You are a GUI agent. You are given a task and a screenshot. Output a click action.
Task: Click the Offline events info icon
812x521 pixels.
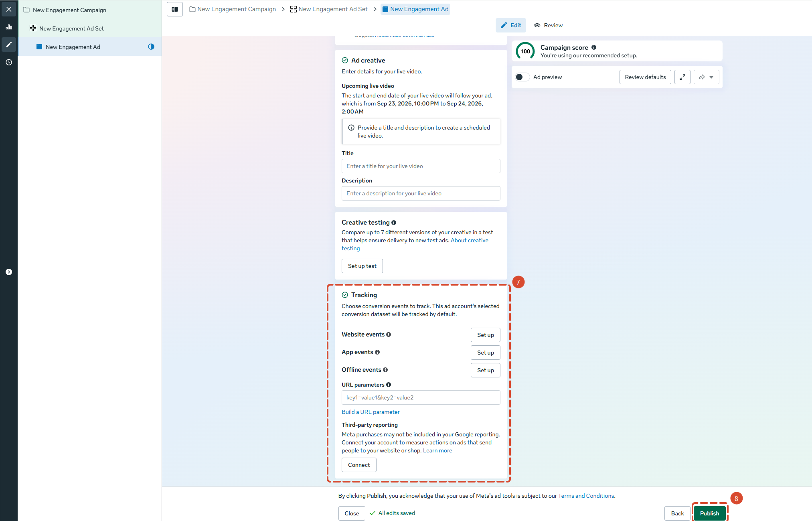click(x=385, y=370)
